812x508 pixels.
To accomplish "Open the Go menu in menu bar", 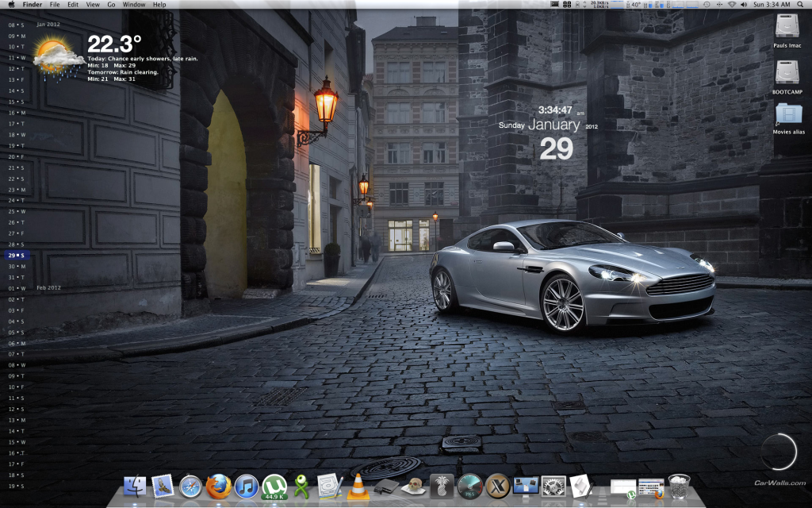I will [x=111, y=5].
